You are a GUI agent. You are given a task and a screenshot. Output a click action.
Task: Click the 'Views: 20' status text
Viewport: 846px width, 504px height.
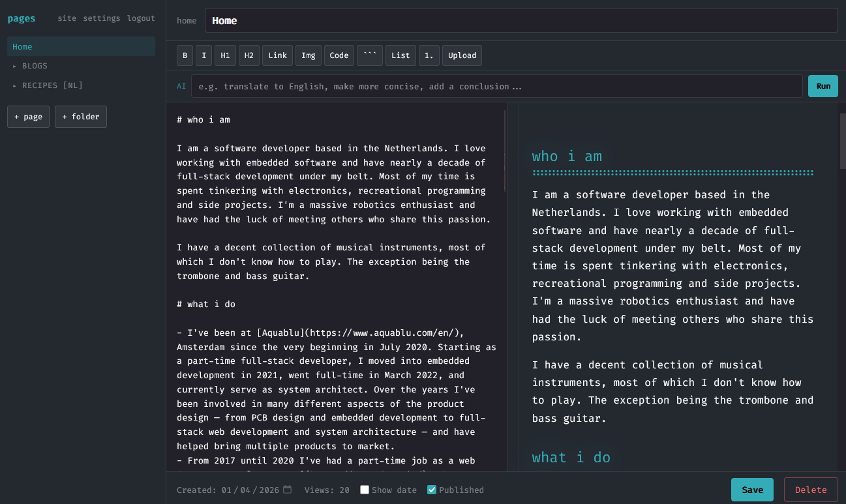click(x=327, y=490)
